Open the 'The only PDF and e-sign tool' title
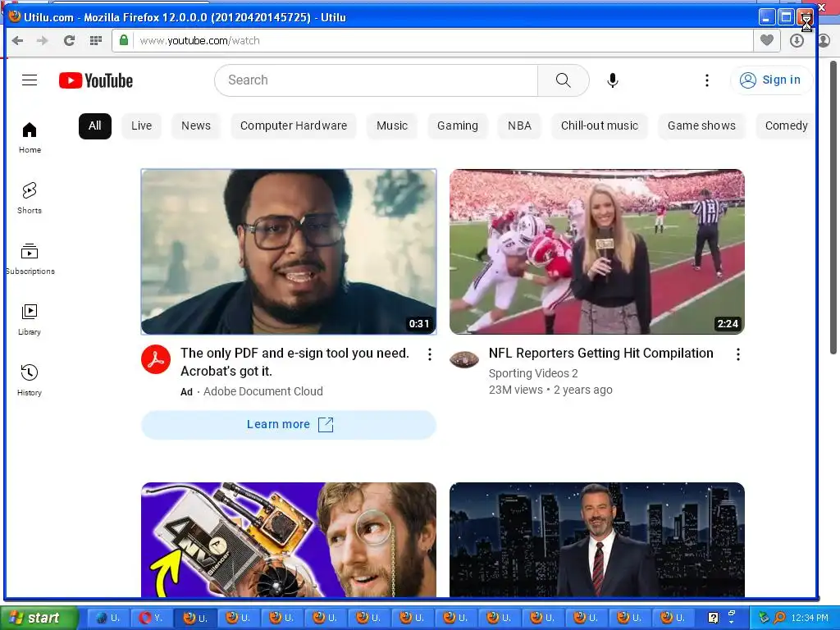 point(294,362)
